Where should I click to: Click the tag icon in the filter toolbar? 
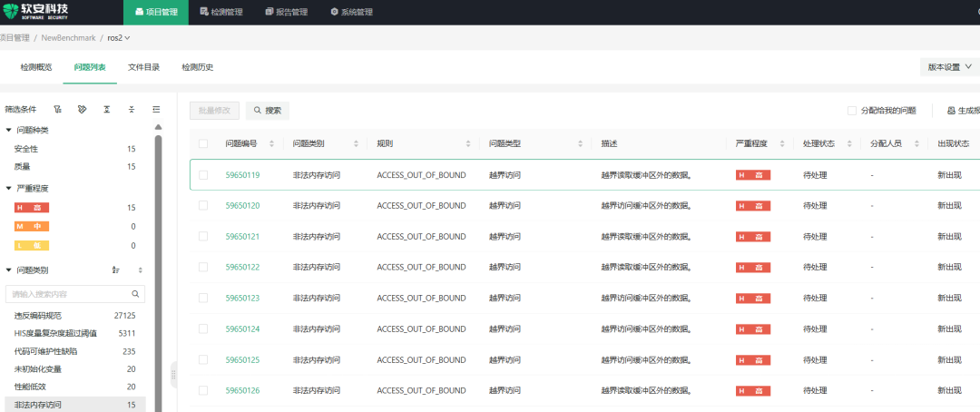point(82,110)
